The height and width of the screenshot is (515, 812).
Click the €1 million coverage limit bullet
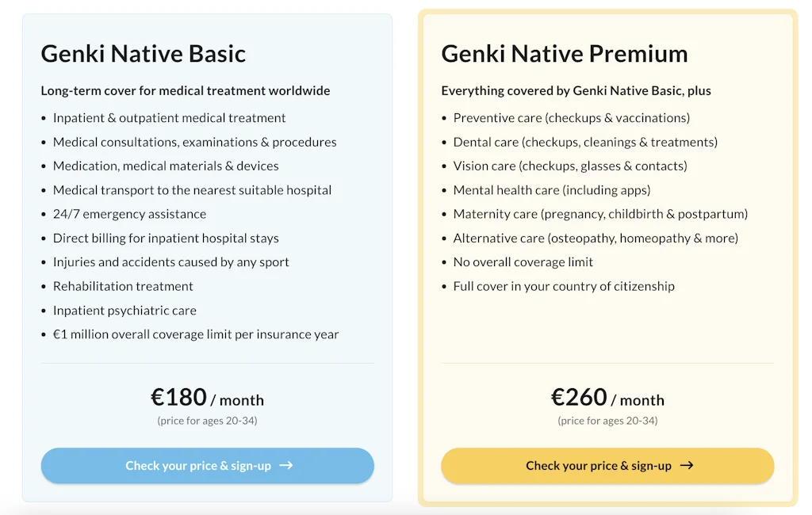[x=196, y=334]
